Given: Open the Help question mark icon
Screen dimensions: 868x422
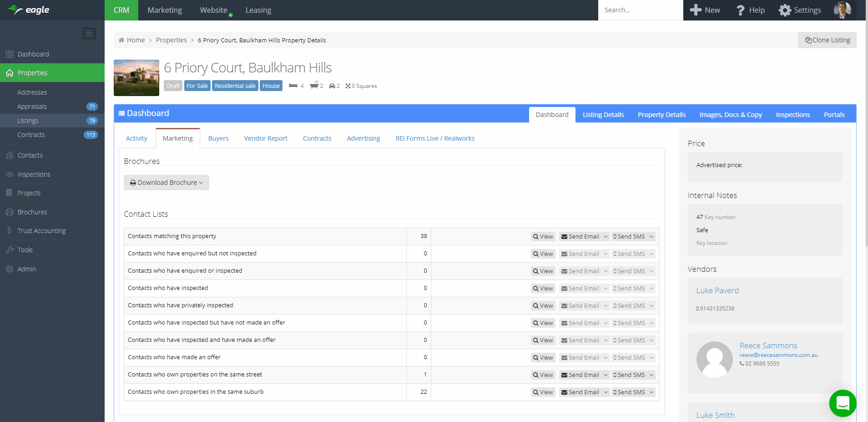Looking at the screenshot, I should [x=741, y=10].
